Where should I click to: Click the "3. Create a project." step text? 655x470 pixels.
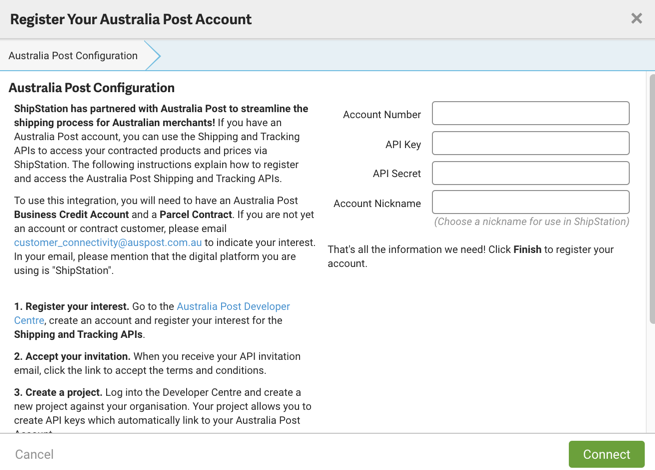pos(58,392)
